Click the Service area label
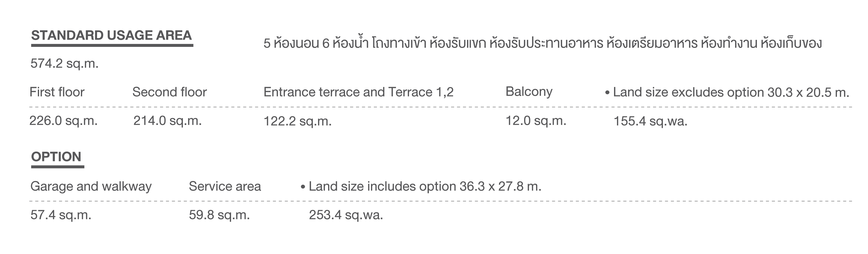The height and width of the screenshot is (254, 868). pyautogui.click(x=225, y=186)
